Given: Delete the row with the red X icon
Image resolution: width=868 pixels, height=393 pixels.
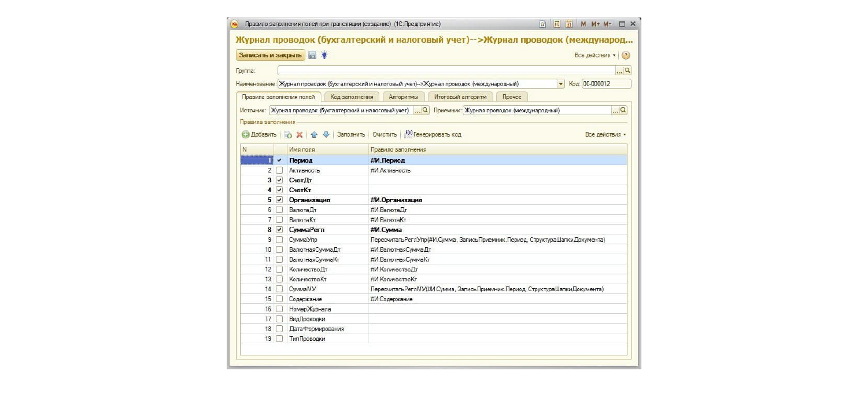Looking at the screenshot, I should [x=300, y=135].
